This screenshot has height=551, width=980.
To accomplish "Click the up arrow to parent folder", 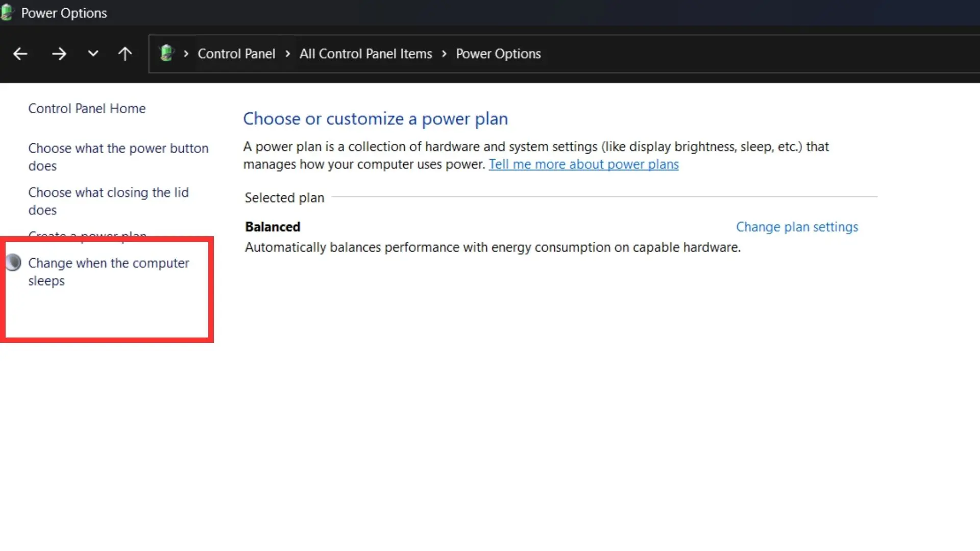I will pos(125,54).
